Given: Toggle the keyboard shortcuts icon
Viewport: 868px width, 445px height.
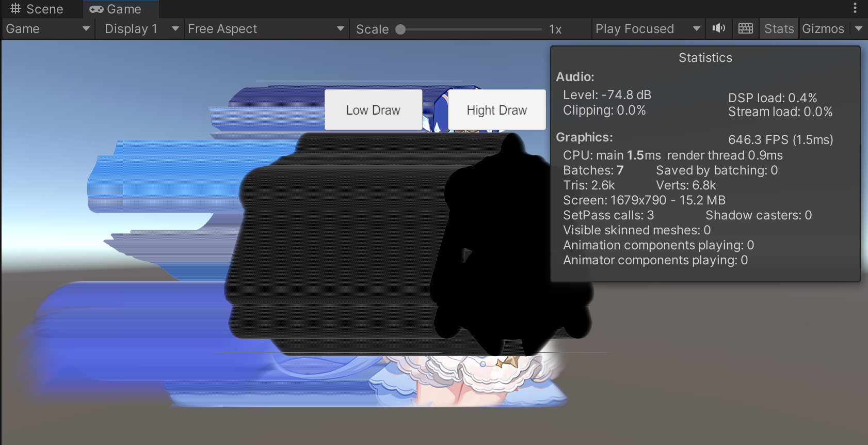Looking at the screenshot, I should tap(746, 28).
